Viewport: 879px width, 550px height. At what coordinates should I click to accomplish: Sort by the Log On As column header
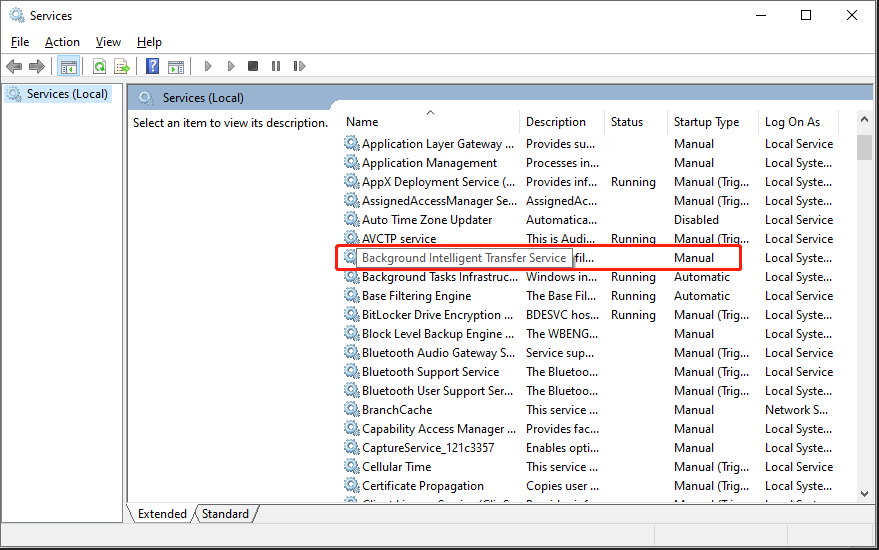[799, 122]
